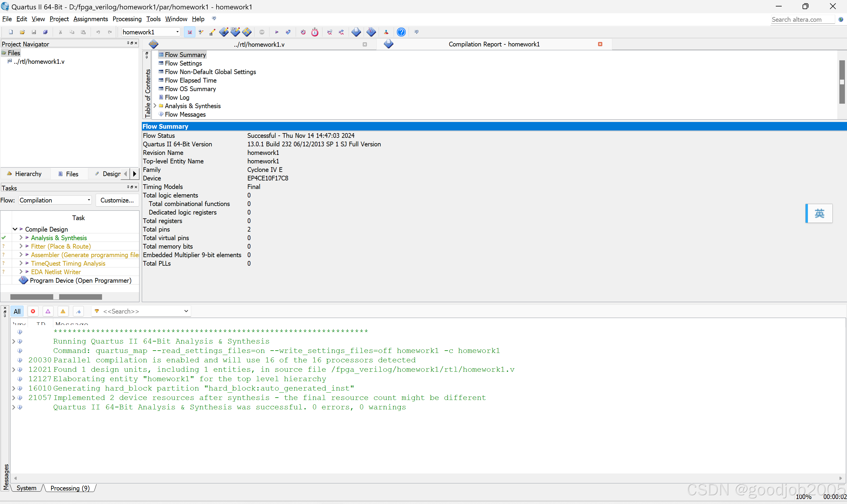Switch to the ../rtl/homework1.v tab
The image size is (847, 504).
point(259,44)
